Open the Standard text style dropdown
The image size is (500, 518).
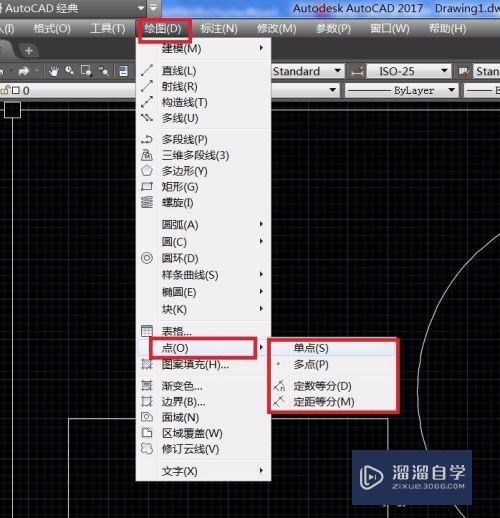(x=337, y=71)
